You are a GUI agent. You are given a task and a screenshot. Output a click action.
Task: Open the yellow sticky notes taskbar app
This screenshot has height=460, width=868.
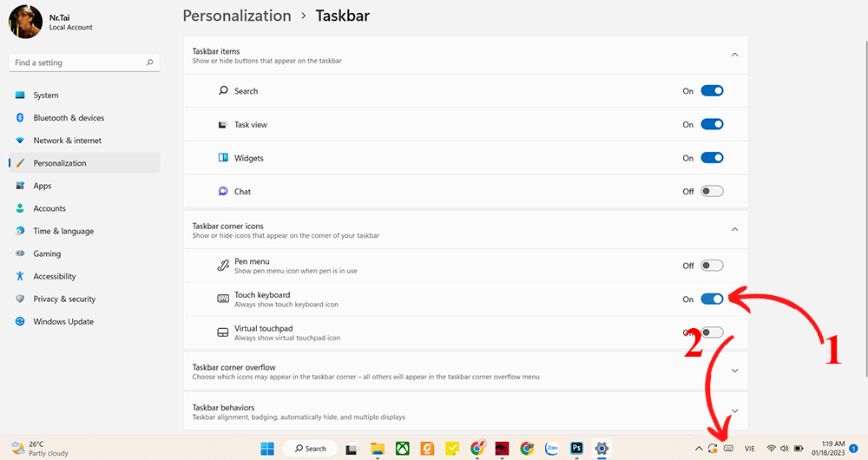[x=452, y=449]
